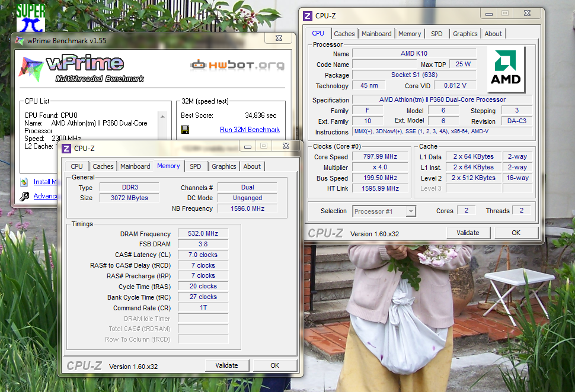Click the wrench Advanced settings icon

24,197
